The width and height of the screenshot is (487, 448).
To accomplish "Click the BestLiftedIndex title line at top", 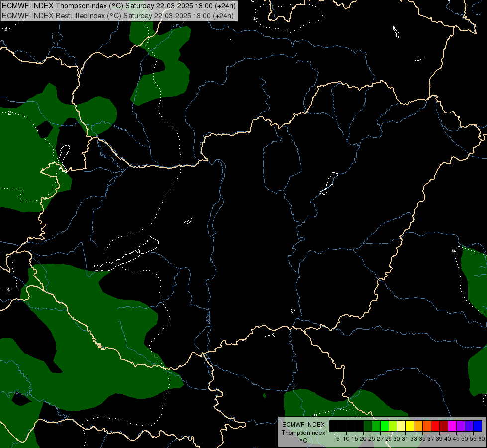I will tap(118, 16).
